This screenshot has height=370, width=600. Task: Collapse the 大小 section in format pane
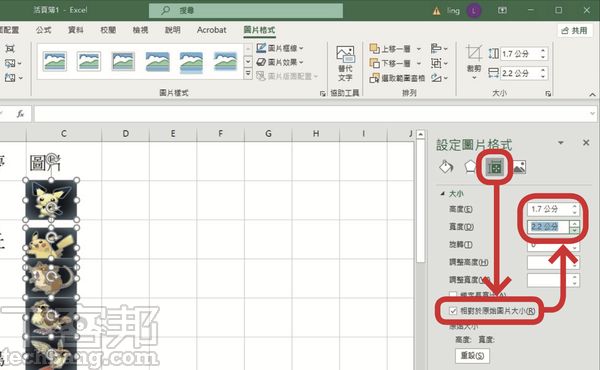[x=443, y=194]
